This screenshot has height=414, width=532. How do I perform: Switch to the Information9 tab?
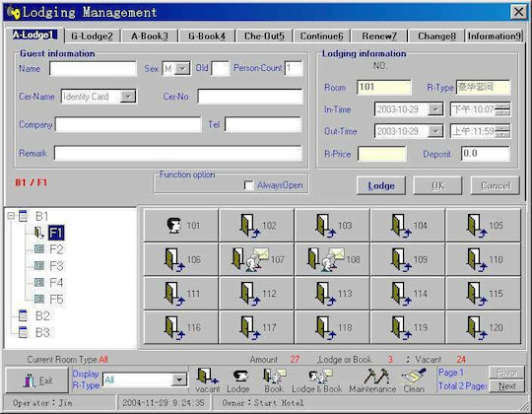494,36
